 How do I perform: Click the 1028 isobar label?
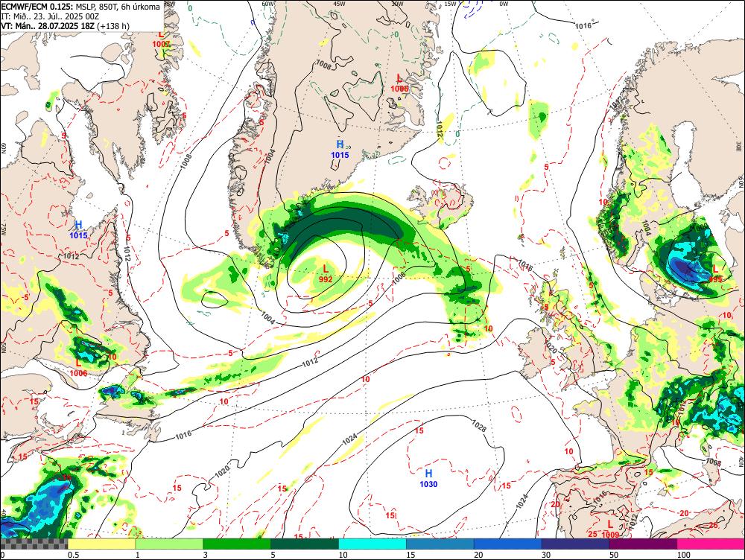coord(479,425)
